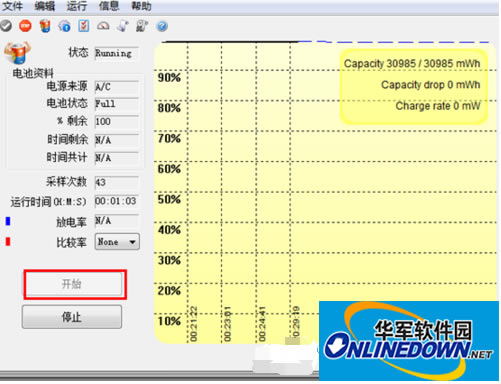The height and width of the screenshot is (384, 501).
Task: Click the 时间共计 N/A field
Action: click(116, 158)
